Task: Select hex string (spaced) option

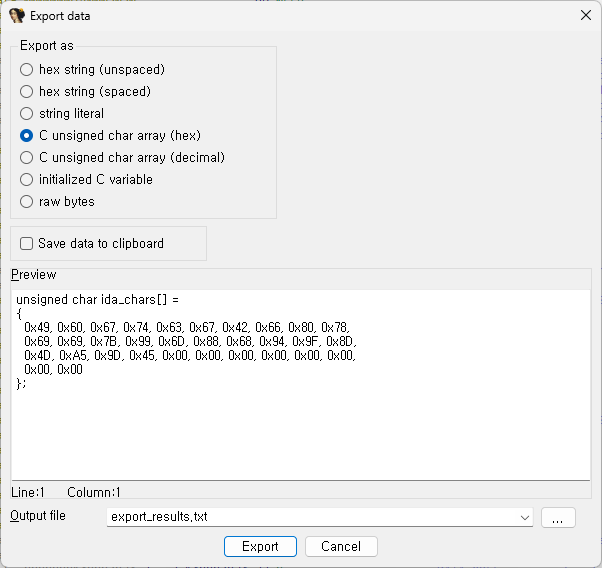Action: tap(27, 92)
